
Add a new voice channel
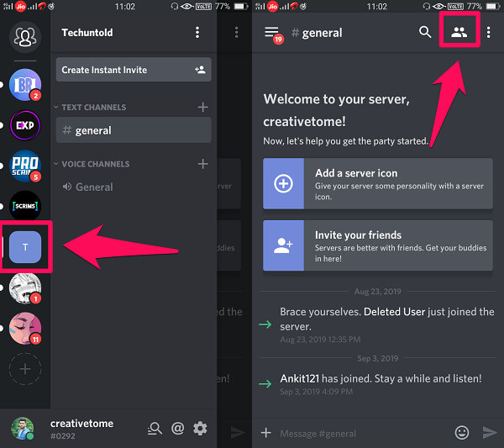(202, 164)
